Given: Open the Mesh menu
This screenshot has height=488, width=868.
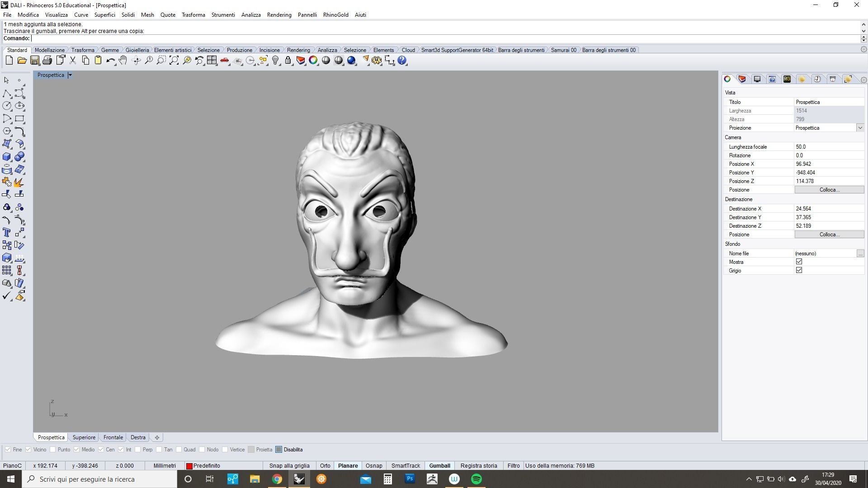Looking at the screenshot, I should [147, 15].
